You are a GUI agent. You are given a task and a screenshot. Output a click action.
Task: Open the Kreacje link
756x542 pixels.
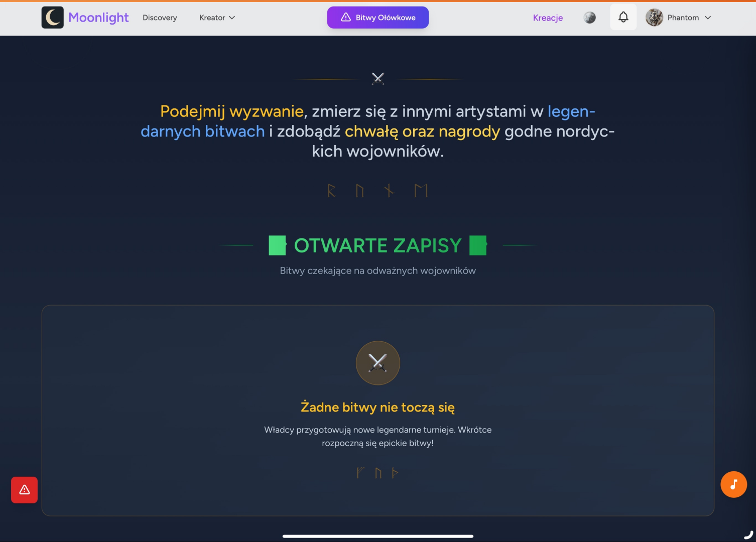coord(548,18)
